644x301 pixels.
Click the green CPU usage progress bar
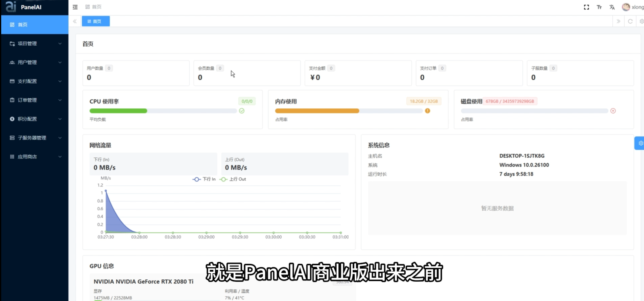coord(118,111)
